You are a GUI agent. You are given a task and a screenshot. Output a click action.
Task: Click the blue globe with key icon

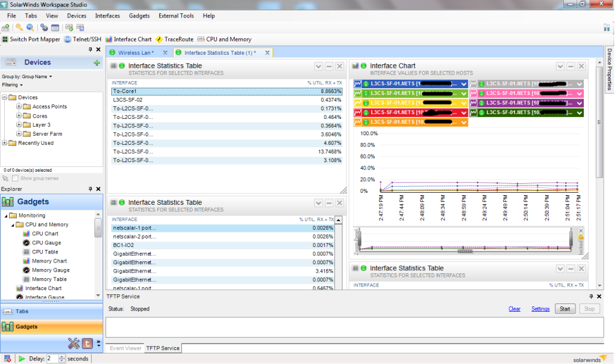point(30,28)
